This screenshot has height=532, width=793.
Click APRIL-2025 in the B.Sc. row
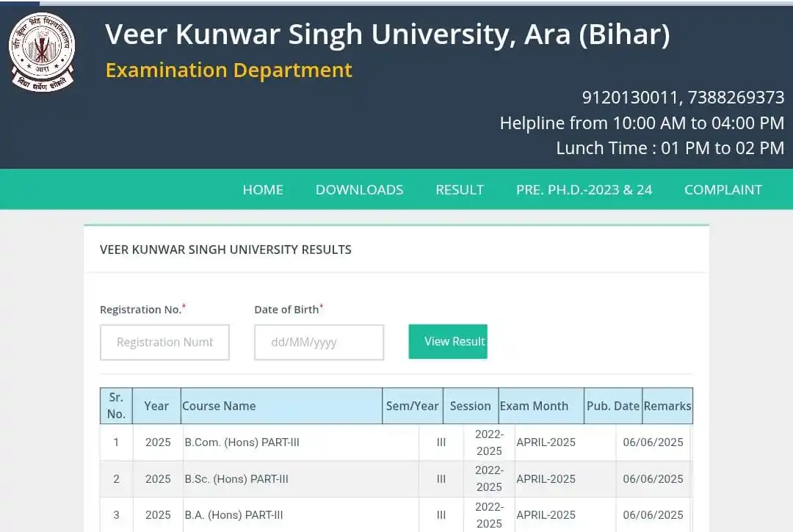[546, 479]
